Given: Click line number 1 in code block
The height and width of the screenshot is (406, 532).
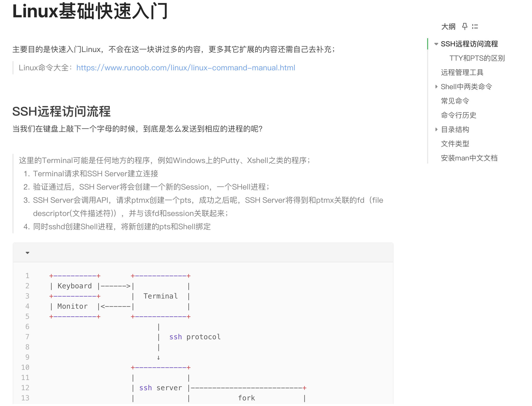Looking at the screenshot, I should tap(27, 276).
